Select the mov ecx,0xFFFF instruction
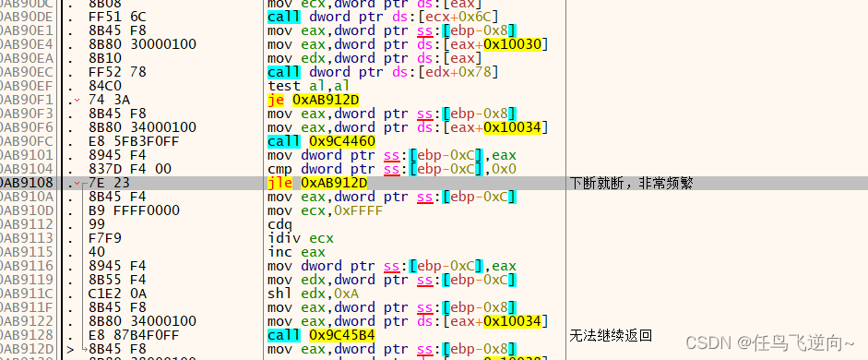The height and width of the screenshot is (360, 868). coord(325,211)
